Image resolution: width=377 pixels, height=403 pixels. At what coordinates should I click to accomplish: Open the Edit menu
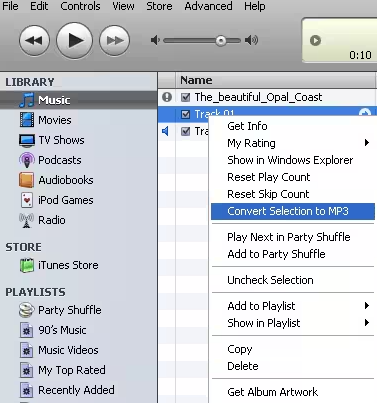coord(39,6)
